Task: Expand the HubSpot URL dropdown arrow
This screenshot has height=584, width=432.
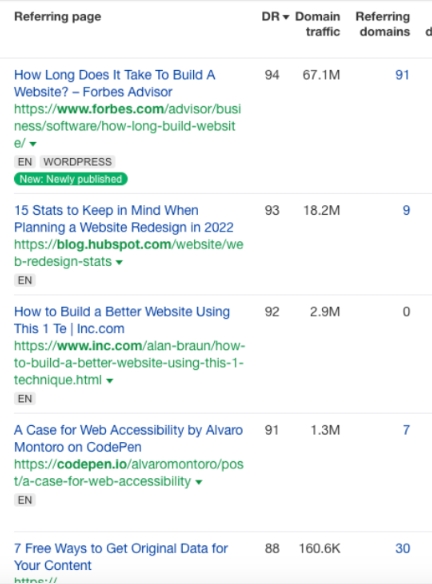Action: click(119, 262)
